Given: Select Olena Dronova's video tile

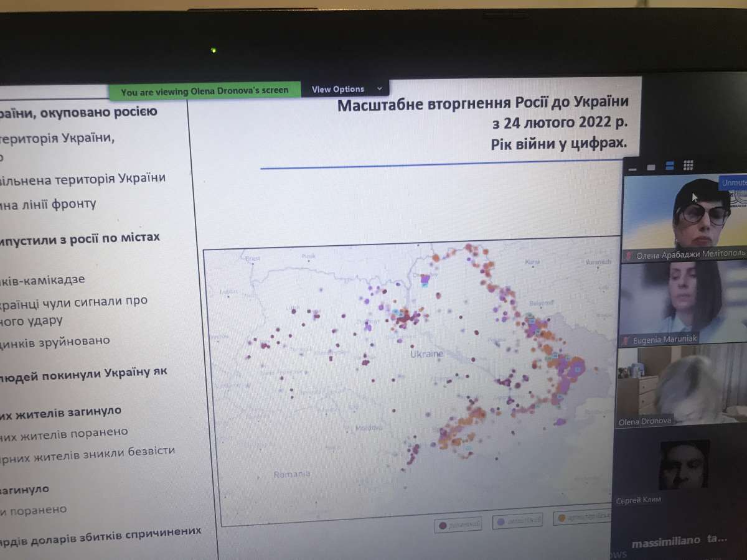Looking at the screenshot, I should [680, 385].
